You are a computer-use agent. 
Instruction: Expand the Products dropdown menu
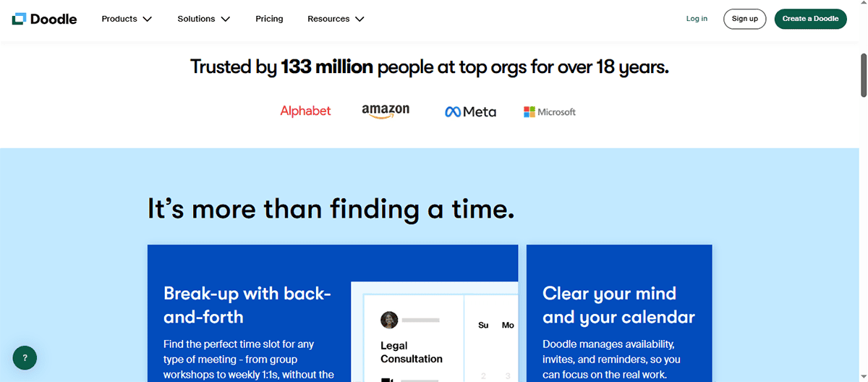point(127,19)
